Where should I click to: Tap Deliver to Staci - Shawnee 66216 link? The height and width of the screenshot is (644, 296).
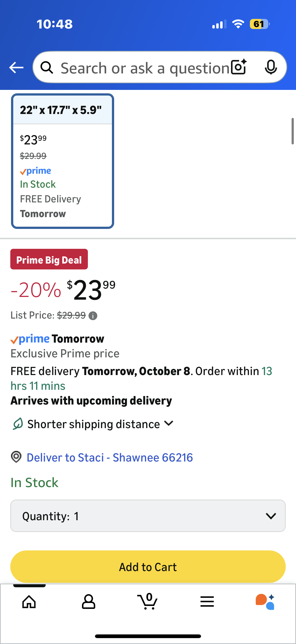pyautogui.click(x=110, y=458)
